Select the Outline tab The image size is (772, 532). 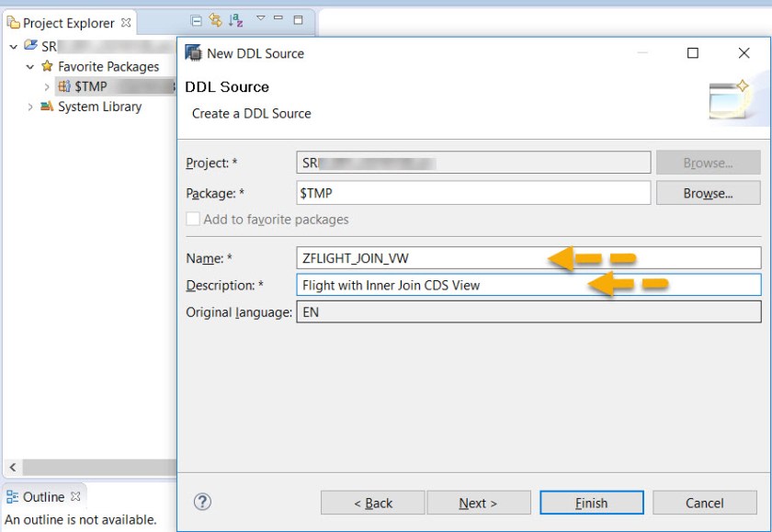point(43,497)
